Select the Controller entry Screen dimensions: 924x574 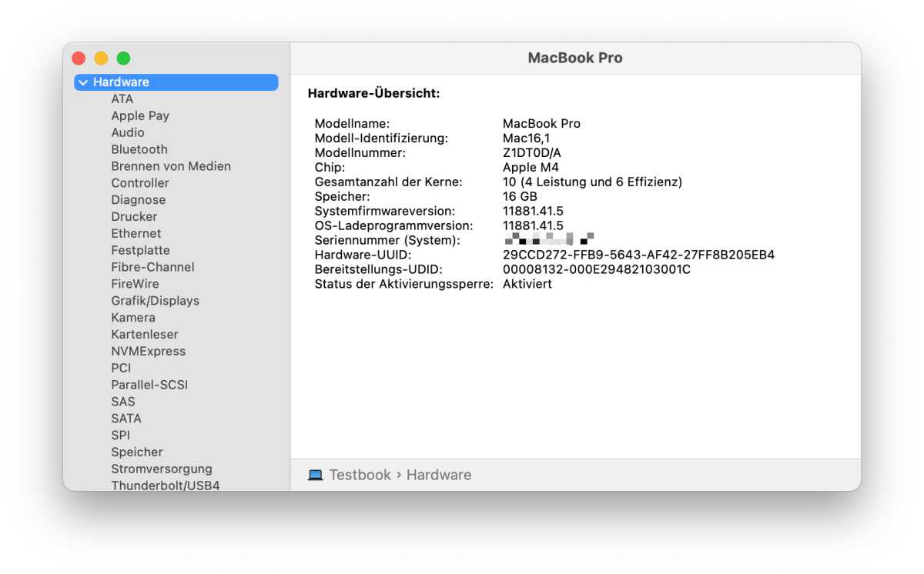[x=140, y=183]
